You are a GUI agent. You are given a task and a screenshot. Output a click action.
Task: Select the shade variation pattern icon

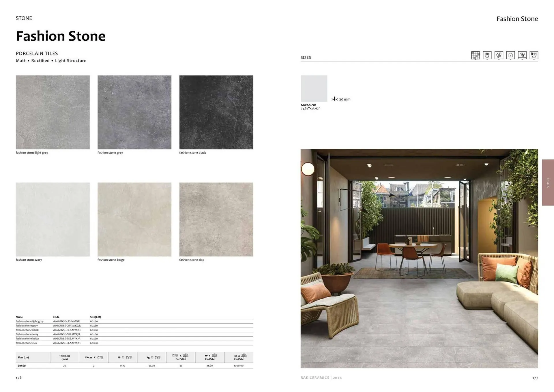click(476, 55)
